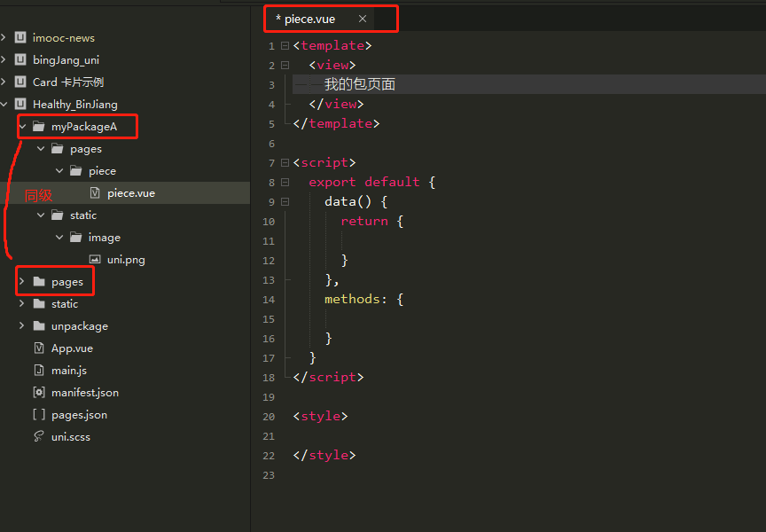
Task: Open uni.png in the file tree
Action: (126, 260)
